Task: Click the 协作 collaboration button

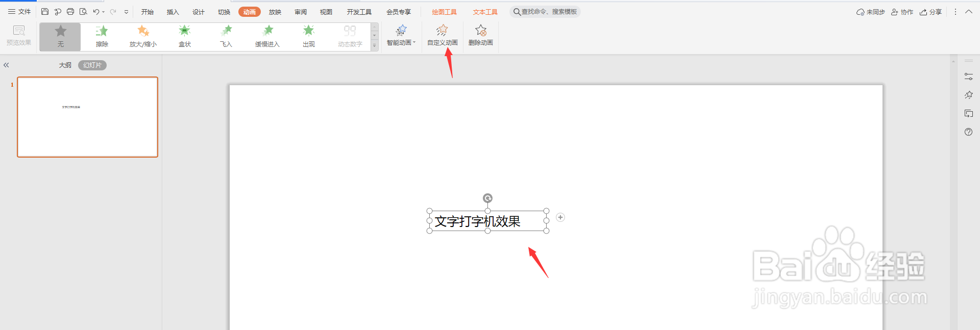Action: click(902, 12)
